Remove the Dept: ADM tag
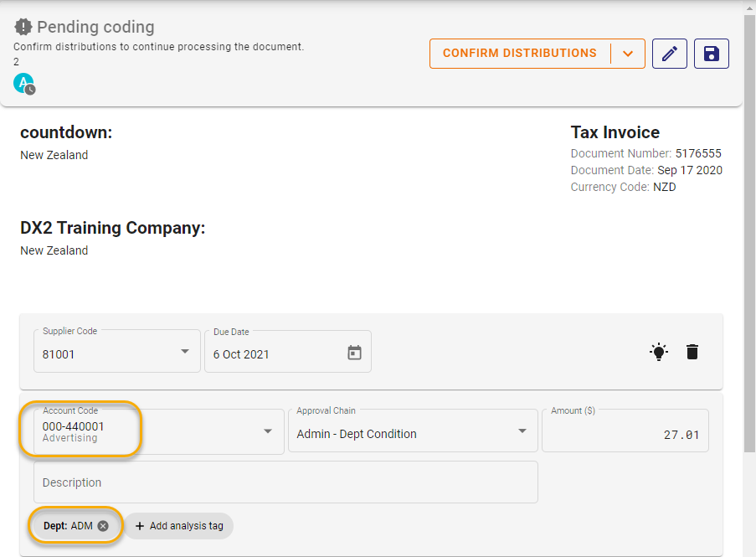Viewport: 756px width, 557px height. (102, 525)
